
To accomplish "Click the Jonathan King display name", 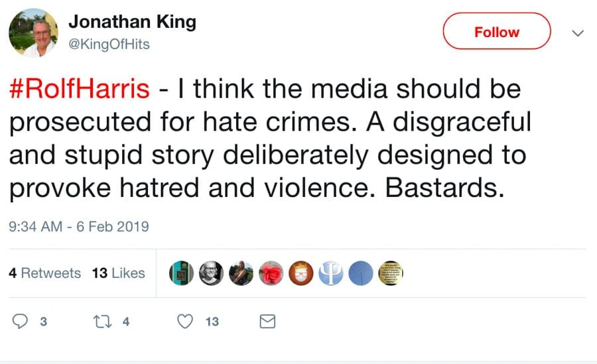I will pos(132,22).
